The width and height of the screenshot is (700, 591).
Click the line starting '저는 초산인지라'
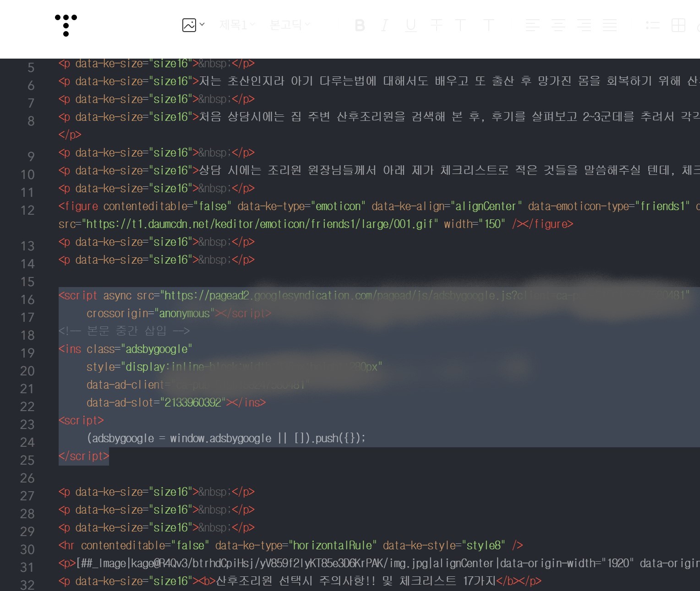[x=379, y=81]
